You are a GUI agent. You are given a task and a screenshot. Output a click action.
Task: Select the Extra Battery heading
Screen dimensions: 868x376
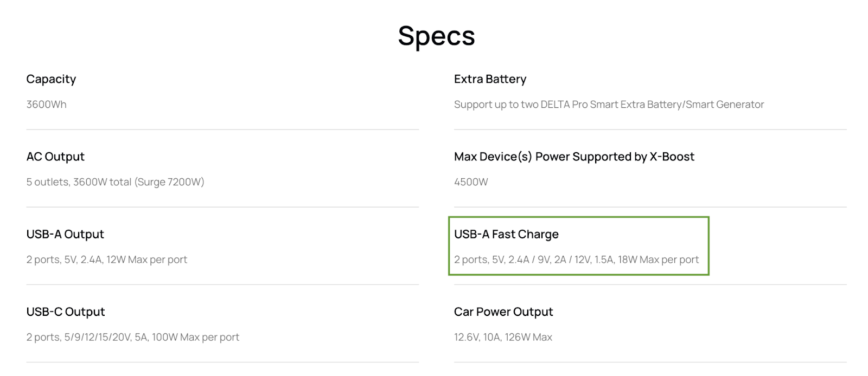(490, 79)
